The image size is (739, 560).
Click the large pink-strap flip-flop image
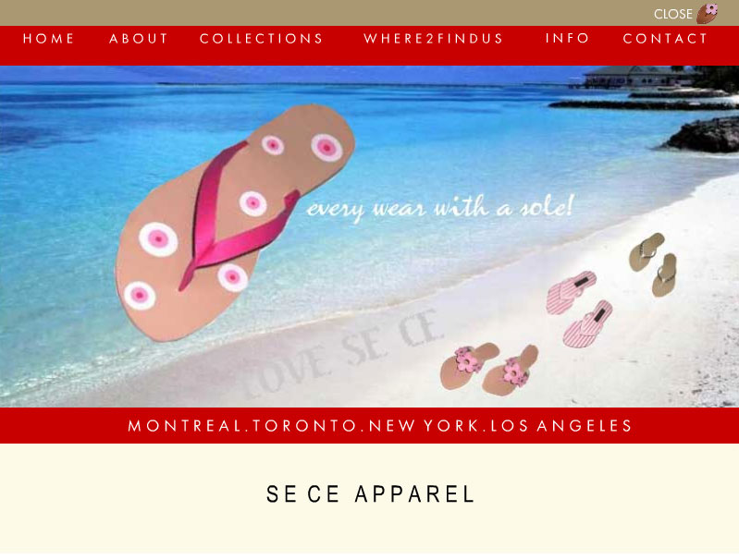coord(235,223)
